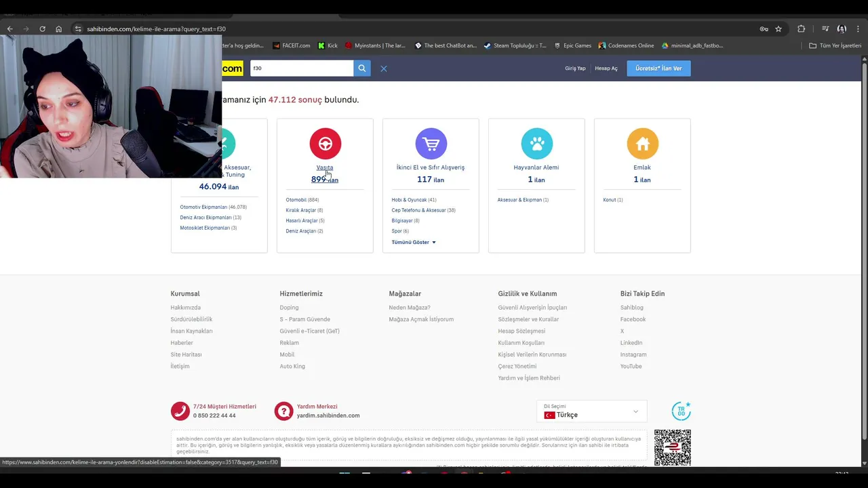Viewport: 868px width, 488px height.
Task: Open the Vasıta steering wheel category icon
Action: tap(325, 144)
